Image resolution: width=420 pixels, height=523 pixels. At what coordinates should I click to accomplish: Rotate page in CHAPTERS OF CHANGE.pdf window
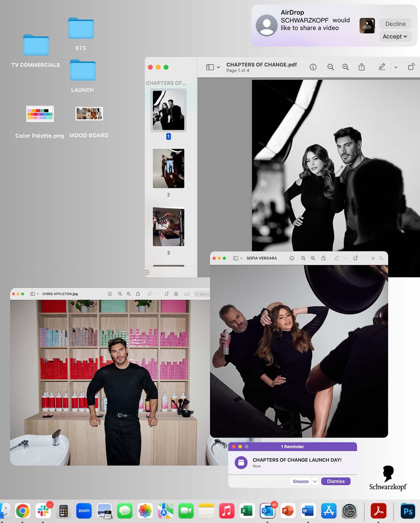point(411,67)
